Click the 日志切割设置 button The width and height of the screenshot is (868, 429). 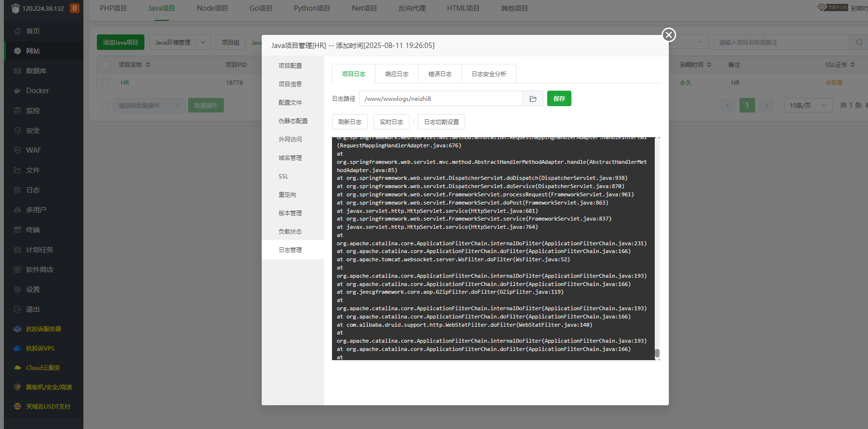click(441, 122)
